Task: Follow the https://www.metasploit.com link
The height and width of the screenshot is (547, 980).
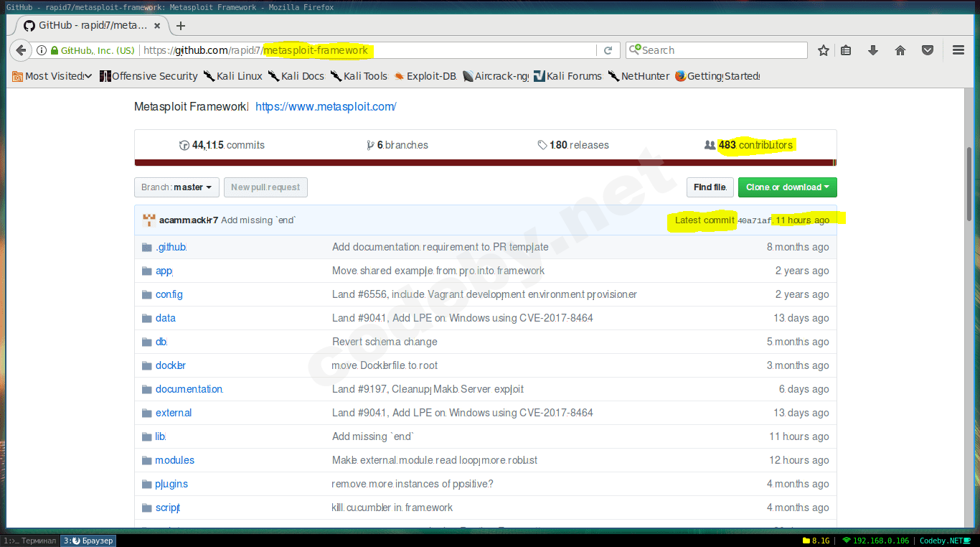Action: [x=326, y=107]
